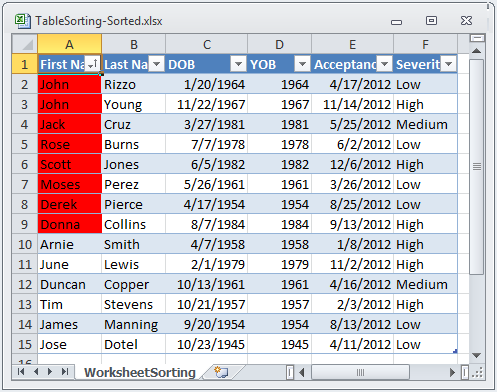Viewport: 497px width, 392px height.
Task: Click the Excel file icon in title bar
Action: 22,21
